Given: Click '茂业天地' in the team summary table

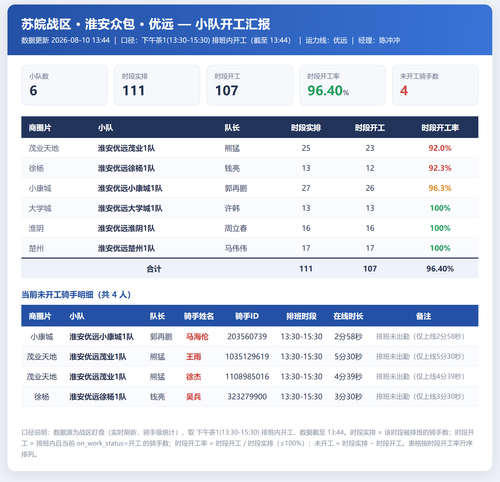Looking at the screenshot, I should pos(44,148).
